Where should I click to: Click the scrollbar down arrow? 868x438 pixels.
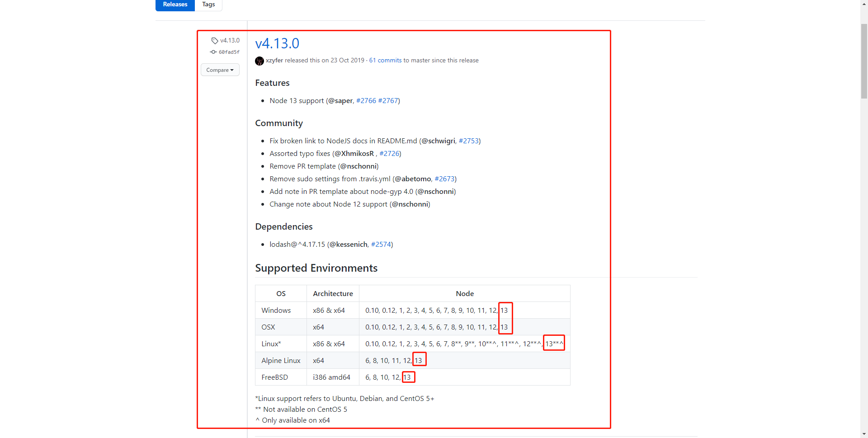click(x=864, y=434)
